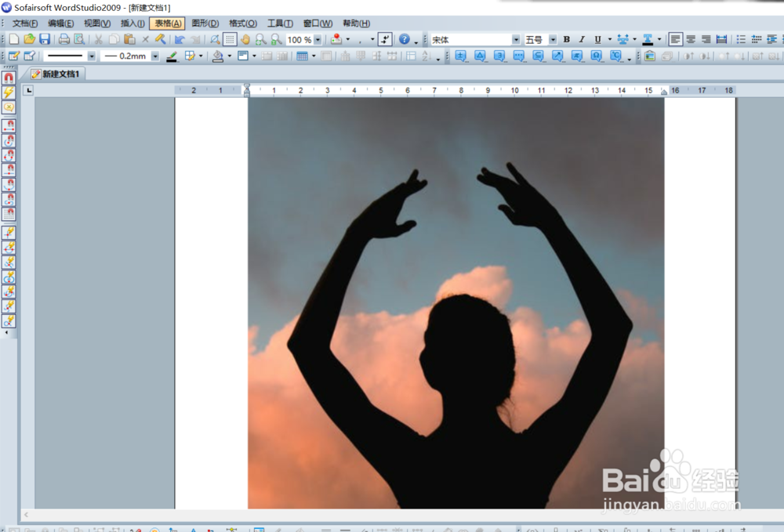
Task: Select the format painter brush icon
Action: [161, 39]
